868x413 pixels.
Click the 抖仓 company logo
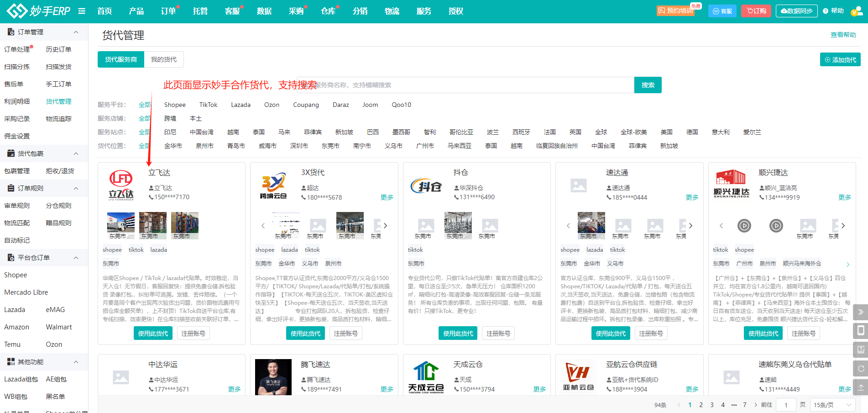[426, 185]
